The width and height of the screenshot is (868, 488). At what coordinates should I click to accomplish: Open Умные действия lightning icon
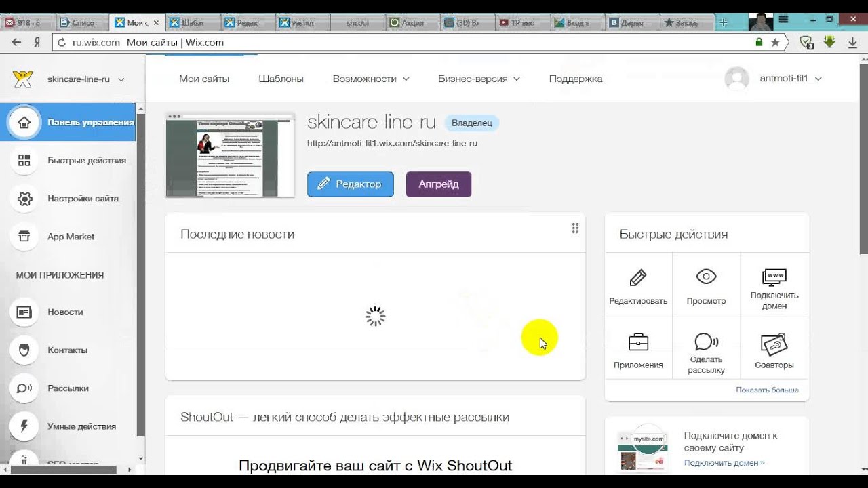pos(24,426)
